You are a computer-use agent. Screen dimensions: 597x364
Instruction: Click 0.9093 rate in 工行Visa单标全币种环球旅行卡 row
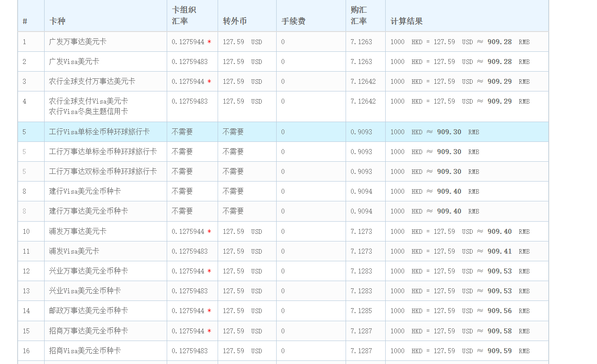[x=361, y=132]
